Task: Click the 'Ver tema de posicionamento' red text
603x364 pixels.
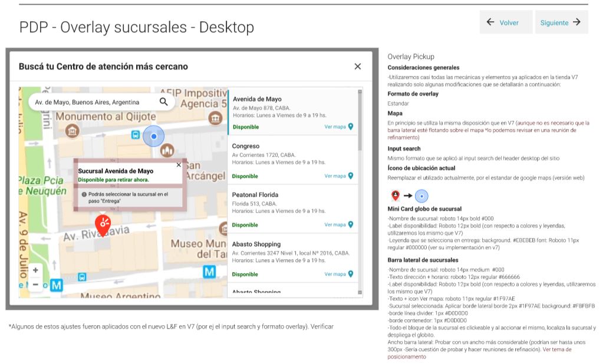Action: click(x=480, y=353)
